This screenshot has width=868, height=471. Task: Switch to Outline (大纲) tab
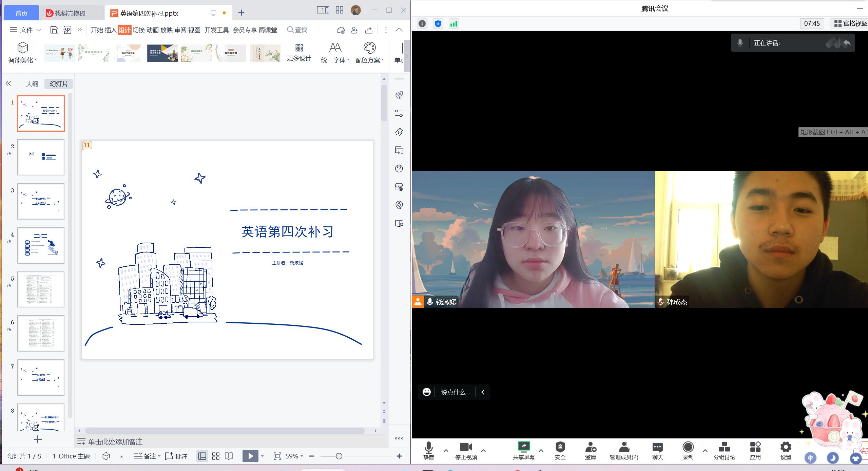[32, 84]
